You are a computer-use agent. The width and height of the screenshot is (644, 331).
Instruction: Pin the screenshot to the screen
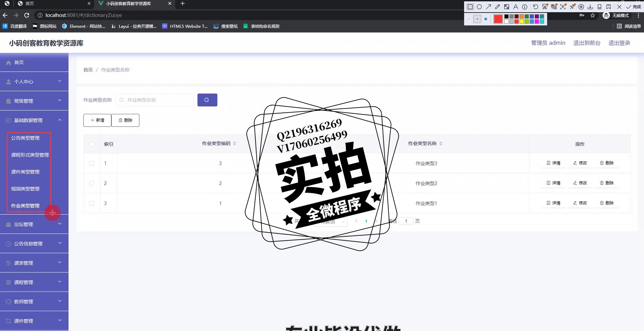tap(573, 7)
